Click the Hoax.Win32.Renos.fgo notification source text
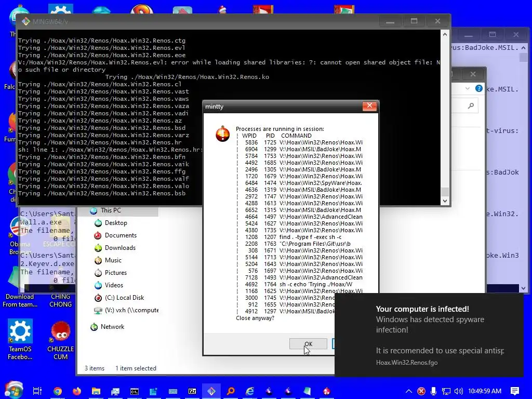Image resolution: width=532 pixels, height=399 pixels. pos(406,363)
